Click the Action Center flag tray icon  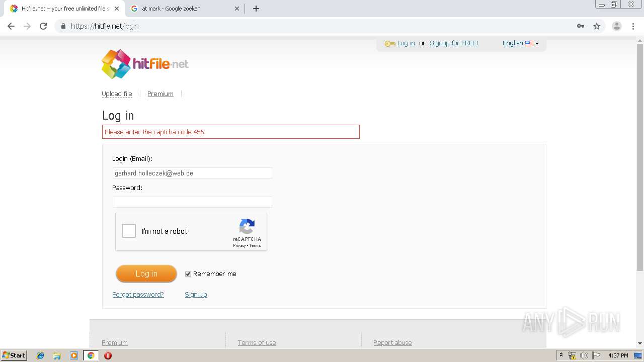(x=596, y=355)
